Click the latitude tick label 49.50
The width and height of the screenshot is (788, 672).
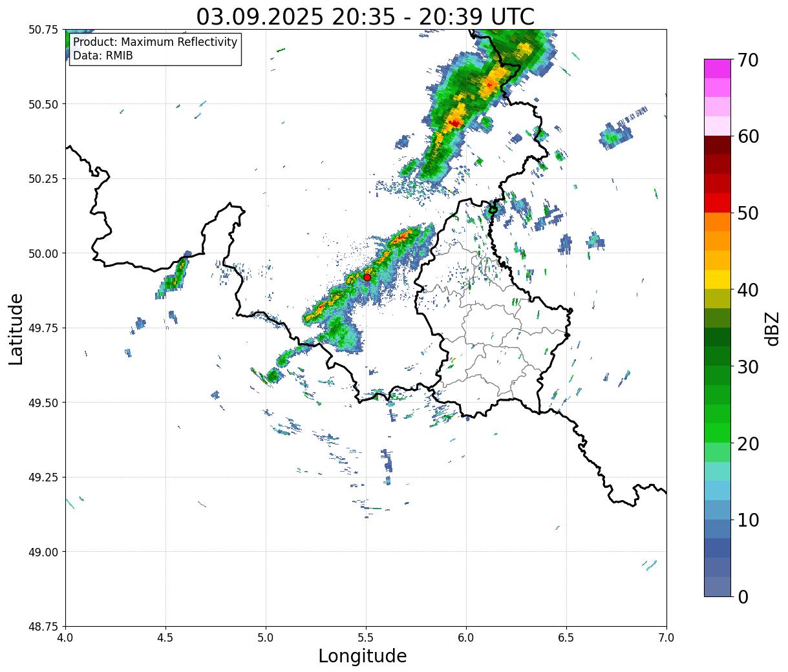(x=43, y=403)
